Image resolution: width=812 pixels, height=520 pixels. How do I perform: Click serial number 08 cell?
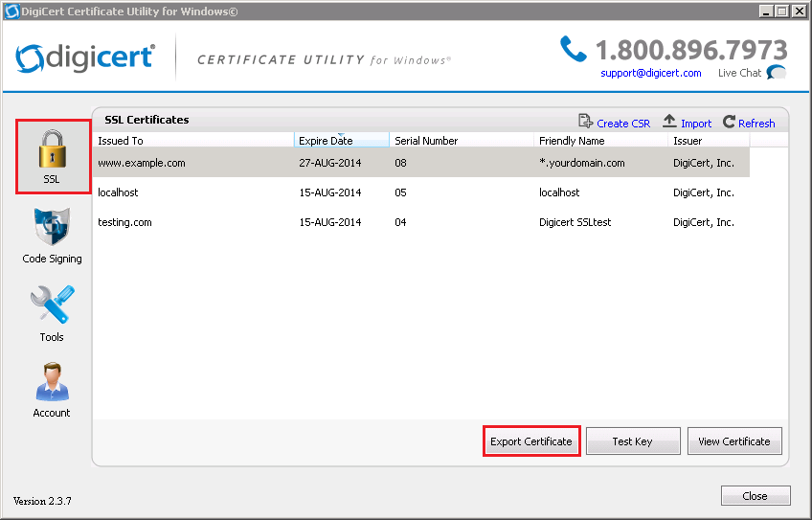(x=400, y=163)
